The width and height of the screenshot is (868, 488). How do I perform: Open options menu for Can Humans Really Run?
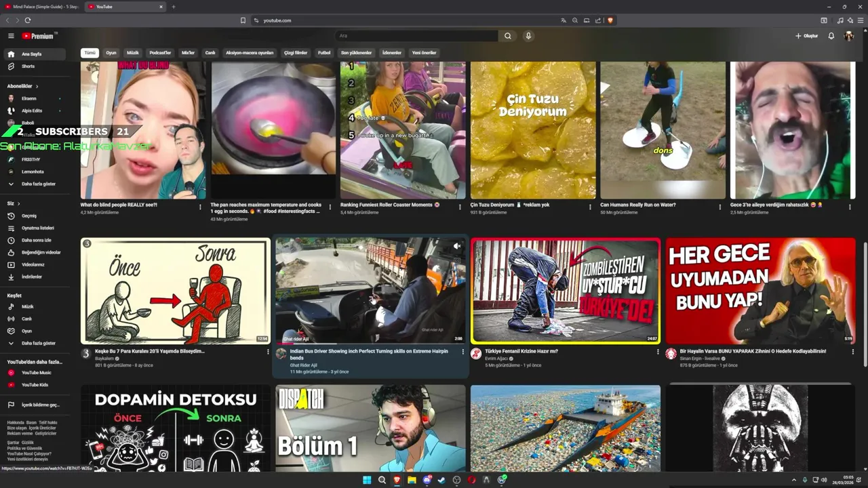tap(720, 207)
